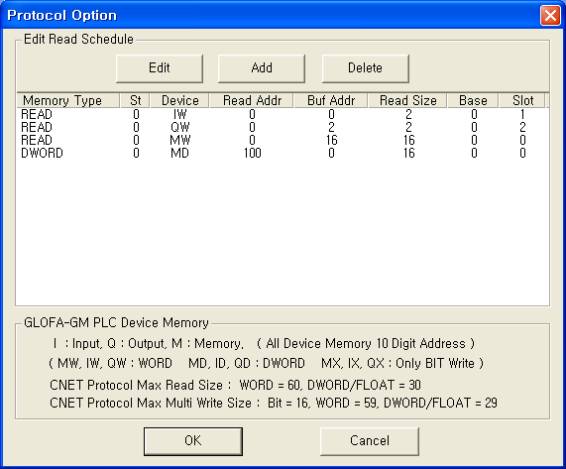Close the Protocol Option window
Screen dimensions: 566x469
(x=550, y=16)
